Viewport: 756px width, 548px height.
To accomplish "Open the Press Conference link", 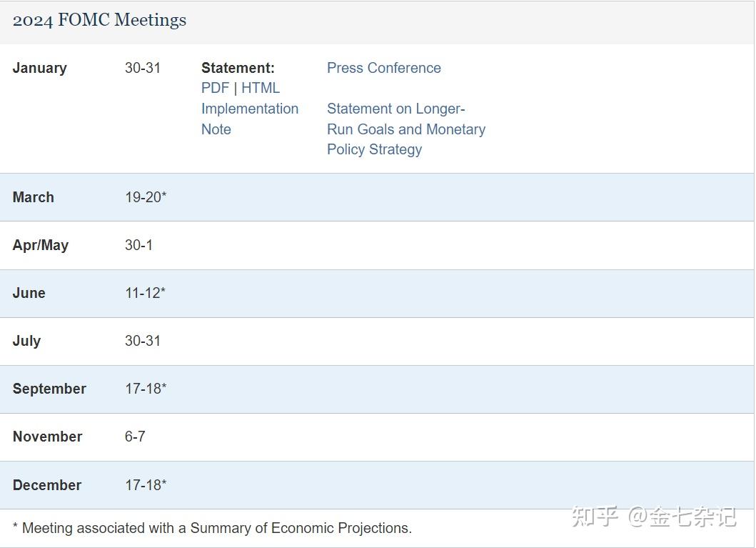I will (x=383, y=68).
